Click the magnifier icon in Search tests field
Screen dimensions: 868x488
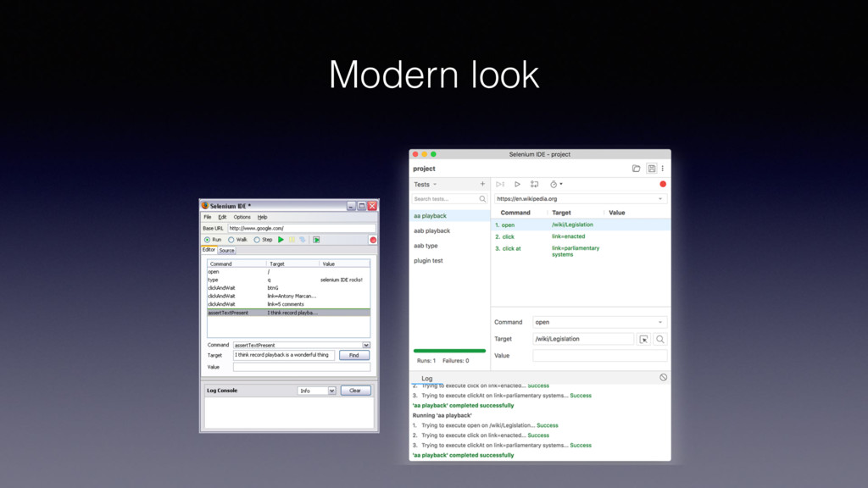pos(482,198)
